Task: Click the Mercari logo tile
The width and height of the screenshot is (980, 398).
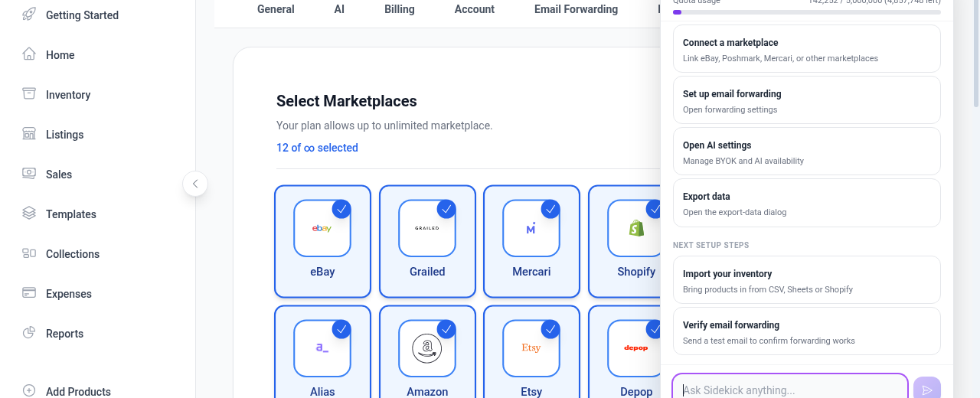Action: pos(531,228)
